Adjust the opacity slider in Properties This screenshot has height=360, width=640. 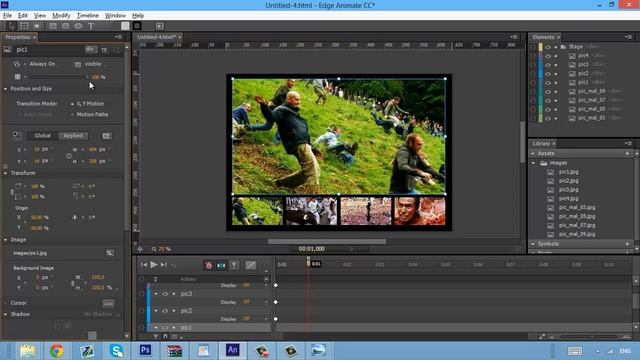[58, 77]
